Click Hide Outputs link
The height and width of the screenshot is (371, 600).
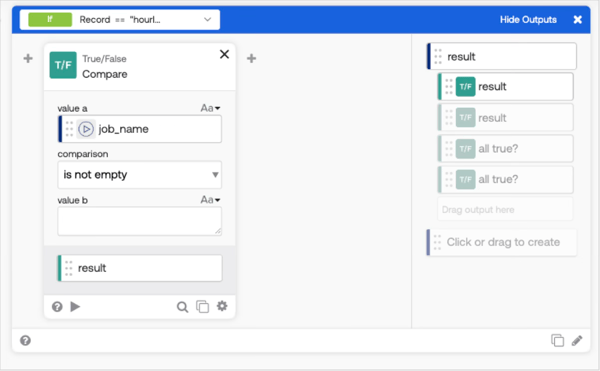click(528, 20)
